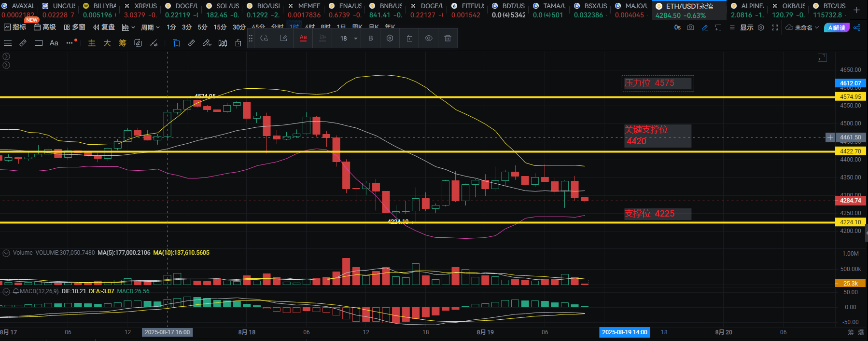Maximize main chart pane icon at top-right

(x=822, y=58)
